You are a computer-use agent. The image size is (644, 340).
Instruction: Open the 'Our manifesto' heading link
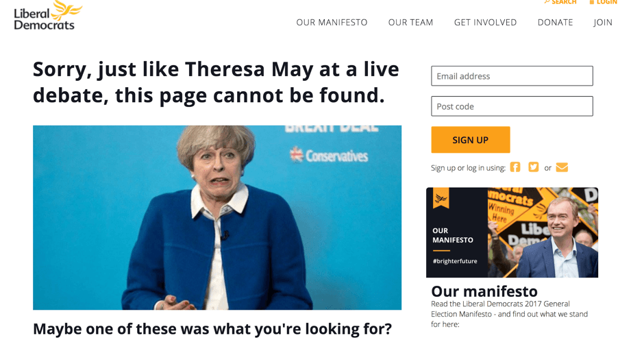click(x=484, y=291)
